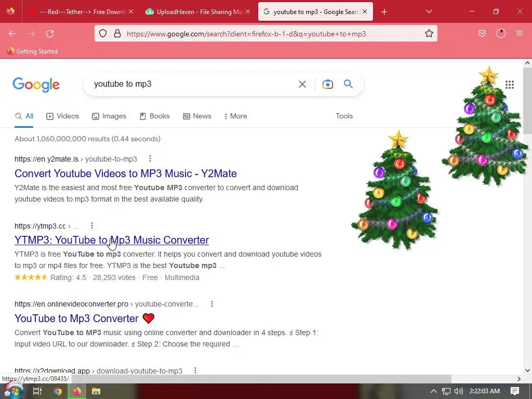Switch to the Red Tether tab
Screen dimensions: 532x399
(82, 11)
